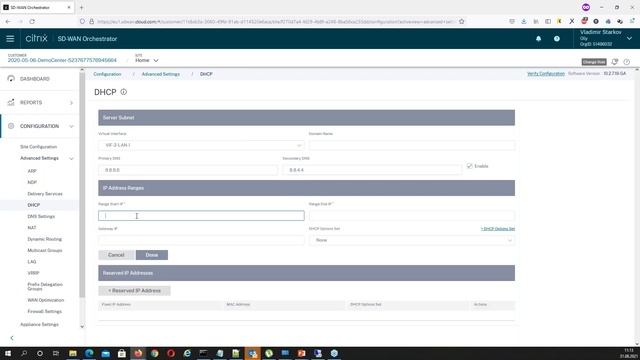Open Windows taskbar search
This screenshot has width=640, height=360.
24,353
